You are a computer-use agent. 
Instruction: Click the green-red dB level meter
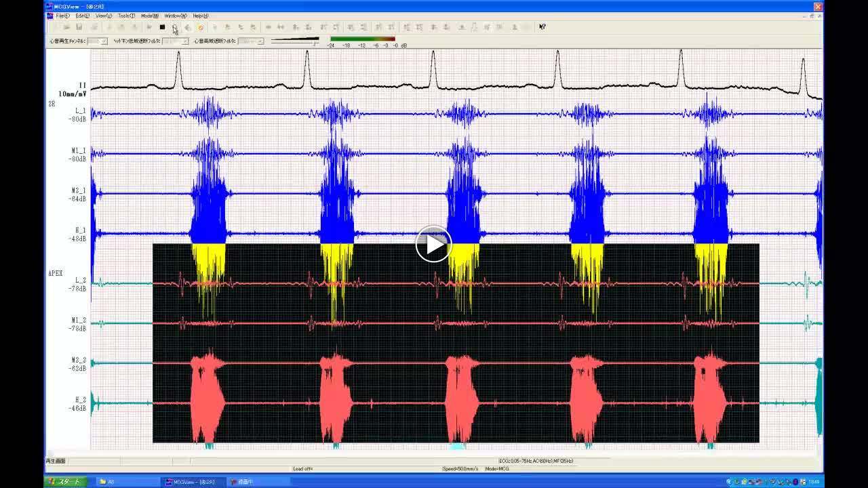[362, 39]
